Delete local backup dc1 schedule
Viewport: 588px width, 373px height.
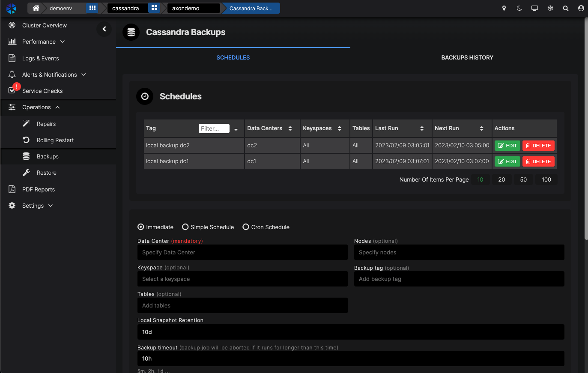click(538, 161)
